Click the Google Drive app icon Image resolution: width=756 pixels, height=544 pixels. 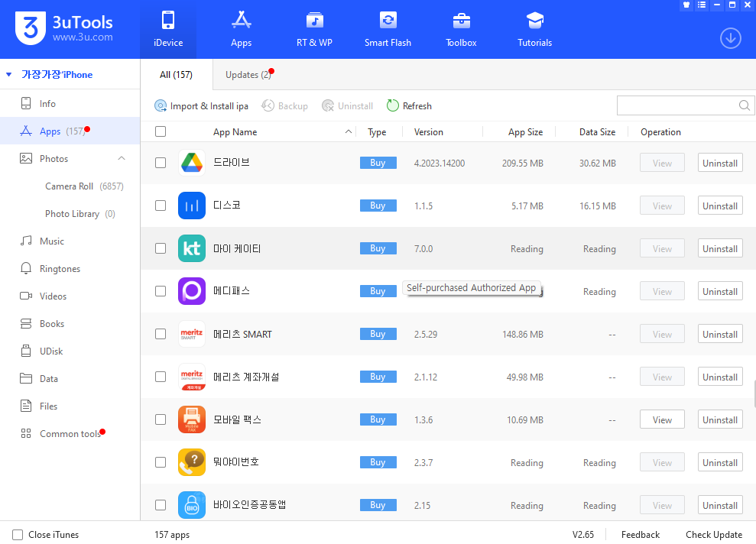coord(191,163)
